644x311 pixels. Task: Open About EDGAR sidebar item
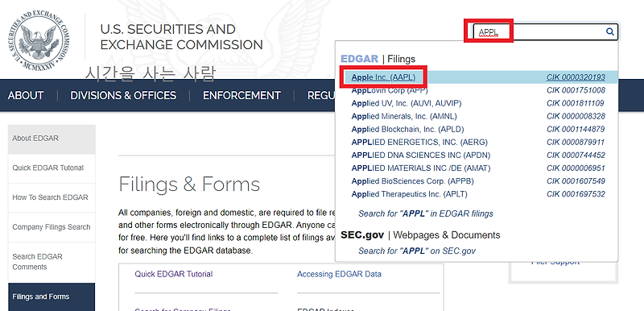(52, 139)
